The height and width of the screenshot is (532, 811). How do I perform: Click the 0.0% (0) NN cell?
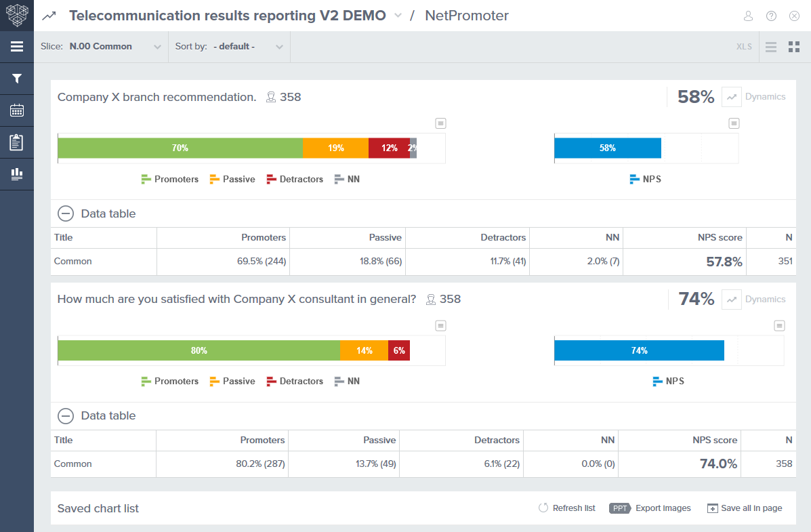click(571, 464)
